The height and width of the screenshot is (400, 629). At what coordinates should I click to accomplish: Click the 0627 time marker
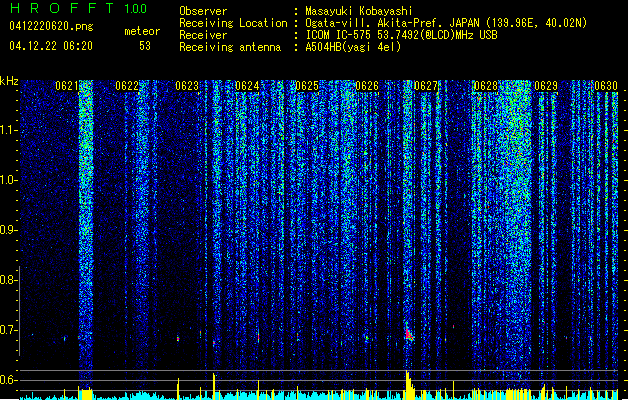pyautogui.click(x=426, y=86)
